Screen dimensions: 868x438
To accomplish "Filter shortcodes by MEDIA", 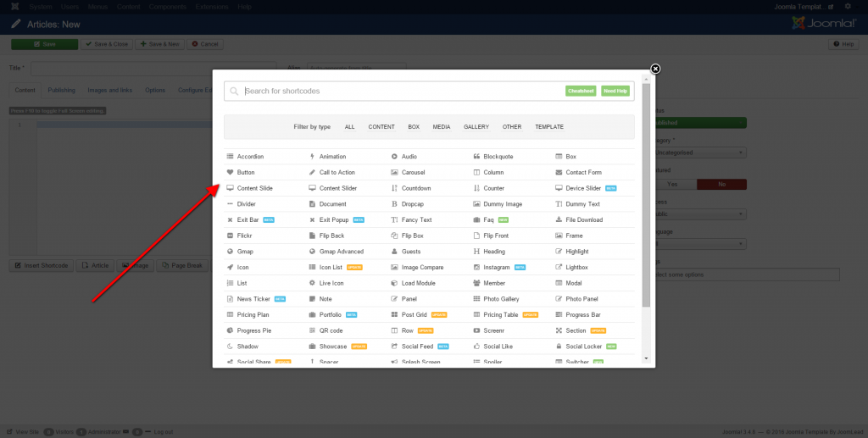I will pos(441,126).
